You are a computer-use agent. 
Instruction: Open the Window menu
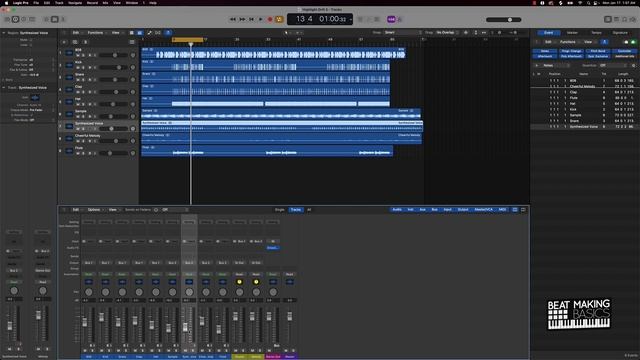[x=131, y=3]
